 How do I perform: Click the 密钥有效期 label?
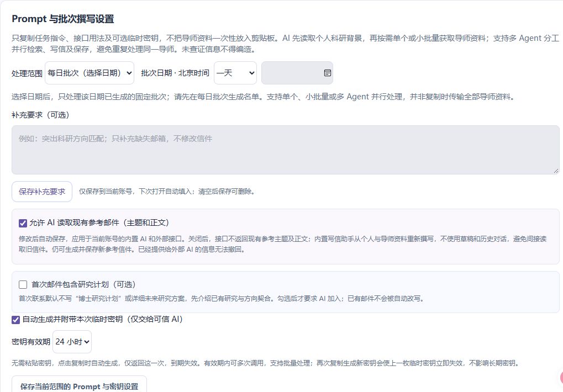click(31, 342)
